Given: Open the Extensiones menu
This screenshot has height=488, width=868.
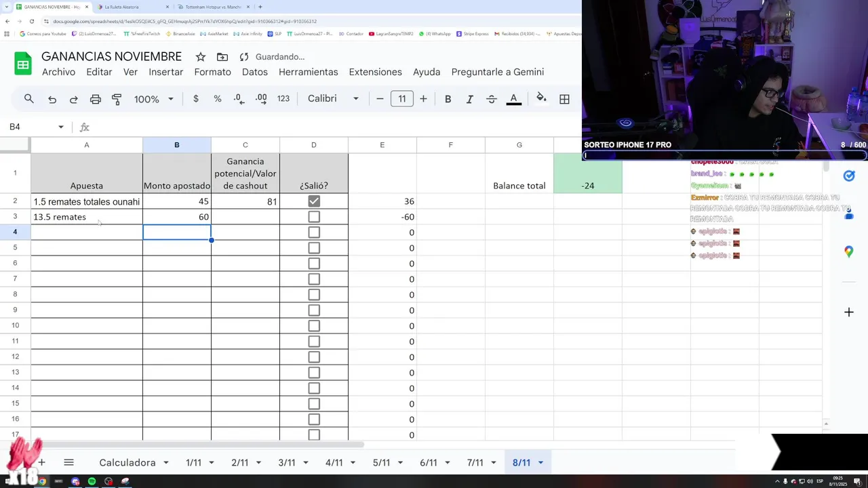Looking at the screenshot, I should (375, 72).
